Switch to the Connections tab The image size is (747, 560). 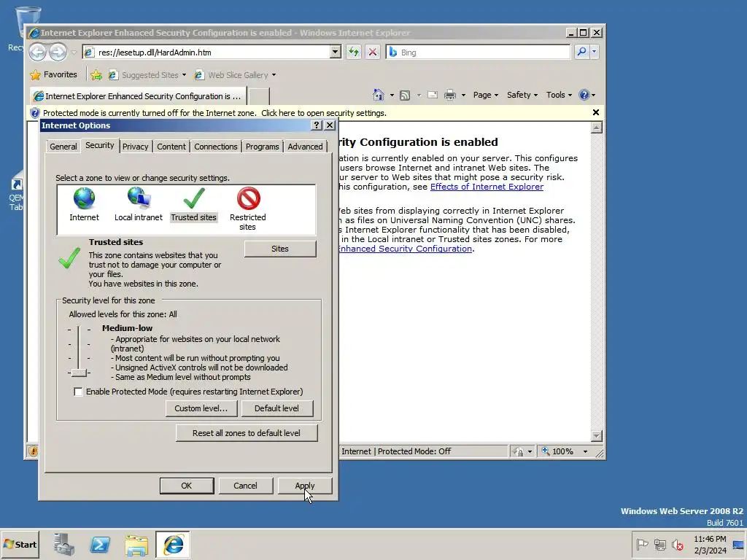216,147
